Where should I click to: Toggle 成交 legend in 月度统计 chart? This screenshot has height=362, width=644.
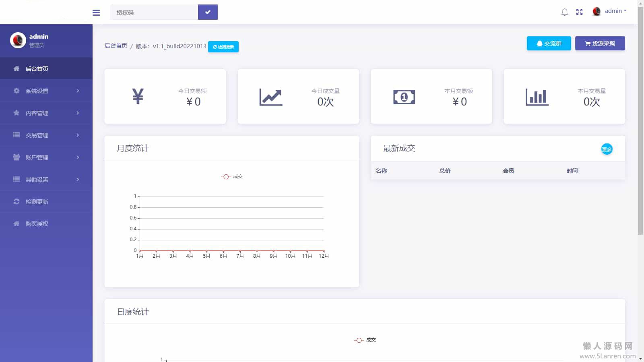(x=232, y=176)
